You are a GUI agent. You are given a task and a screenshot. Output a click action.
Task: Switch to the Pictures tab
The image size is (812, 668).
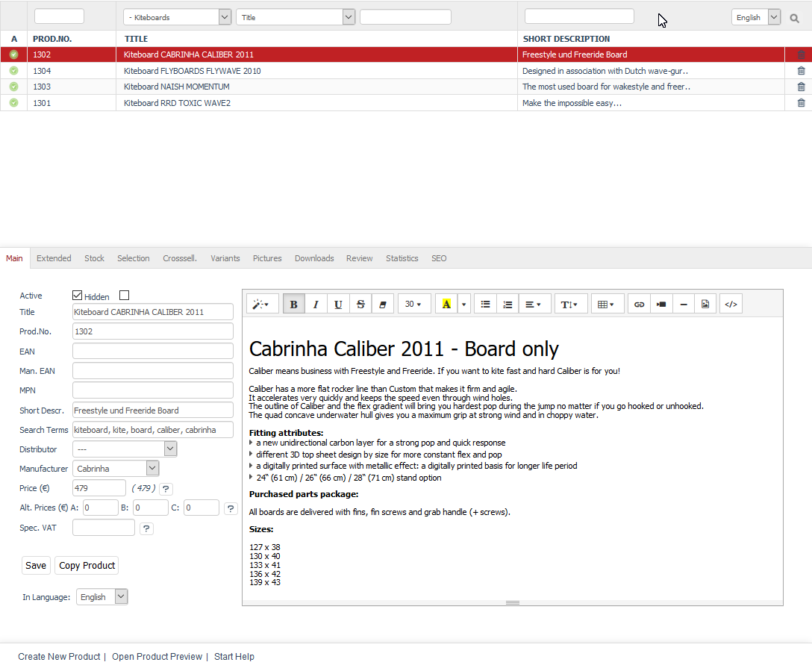(267, 258)
